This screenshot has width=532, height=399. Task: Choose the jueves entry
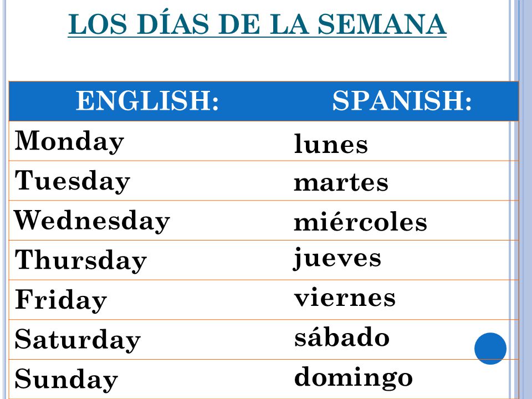click(337, 259)
